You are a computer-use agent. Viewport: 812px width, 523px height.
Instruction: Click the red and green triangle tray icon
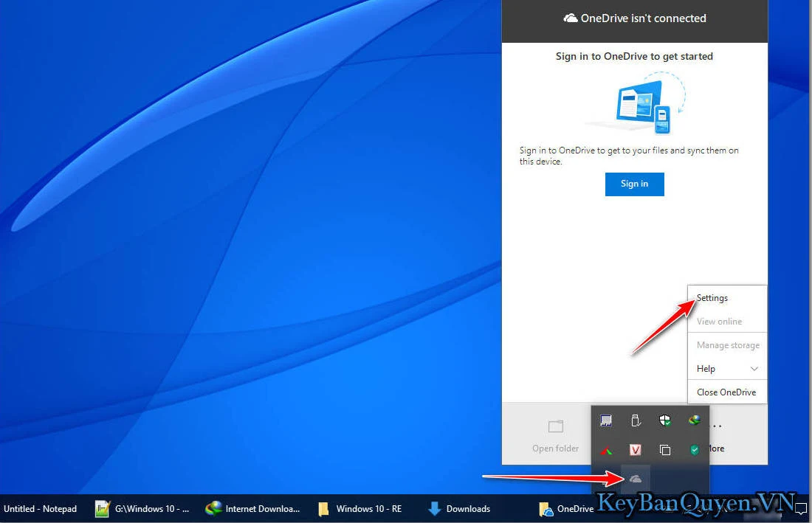coord(606,451)
